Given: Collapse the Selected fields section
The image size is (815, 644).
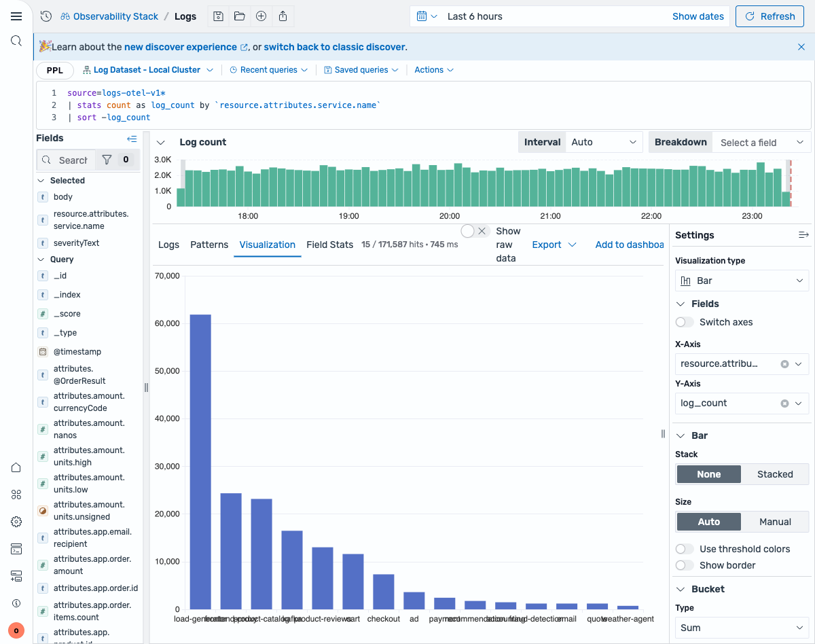Looking at the screenshot, I should [x=42, y=180].
